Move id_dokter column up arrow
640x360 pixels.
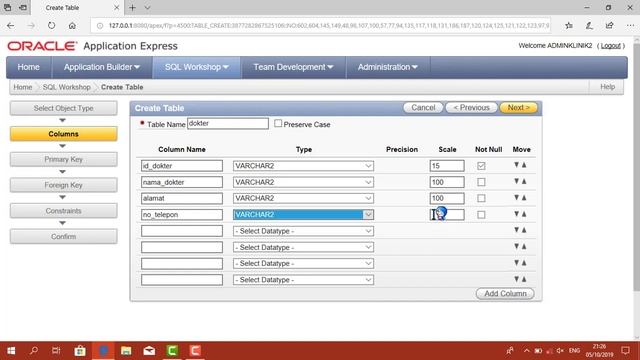pyautogui.click(x=524, y=165)
